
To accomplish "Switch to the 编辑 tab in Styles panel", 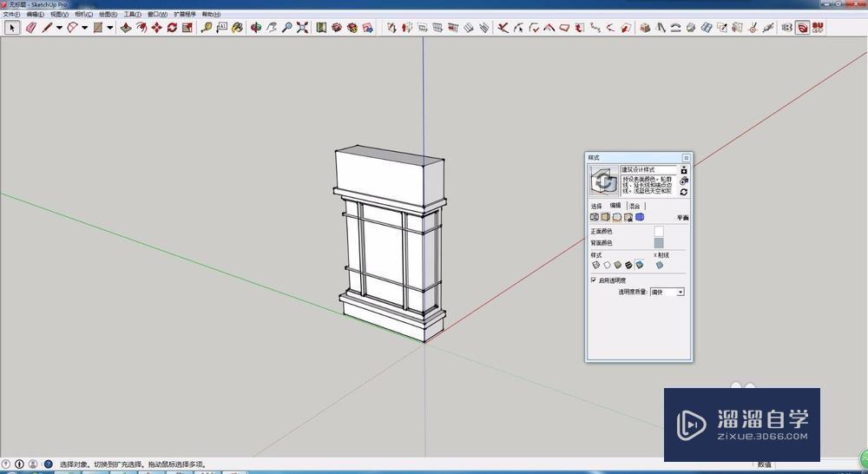I will click(615, 206).
